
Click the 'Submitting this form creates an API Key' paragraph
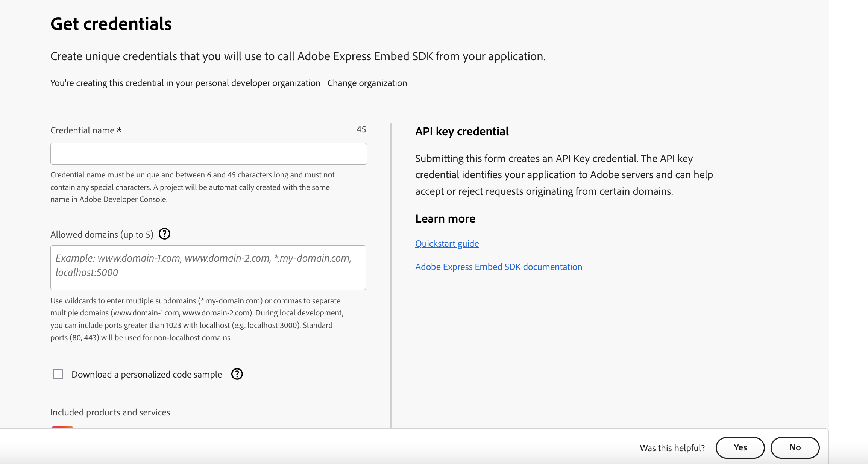(x=564, y=174)
